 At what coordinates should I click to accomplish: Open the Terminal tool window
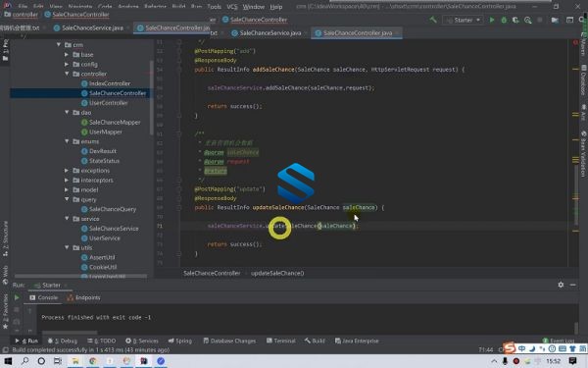coord(281,341)
